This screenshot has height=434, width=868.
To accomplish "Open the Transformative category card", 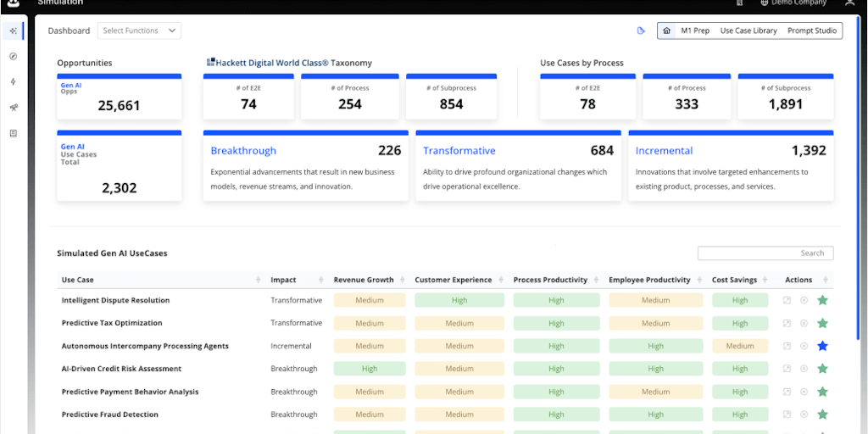I will (x=518, y=165).
